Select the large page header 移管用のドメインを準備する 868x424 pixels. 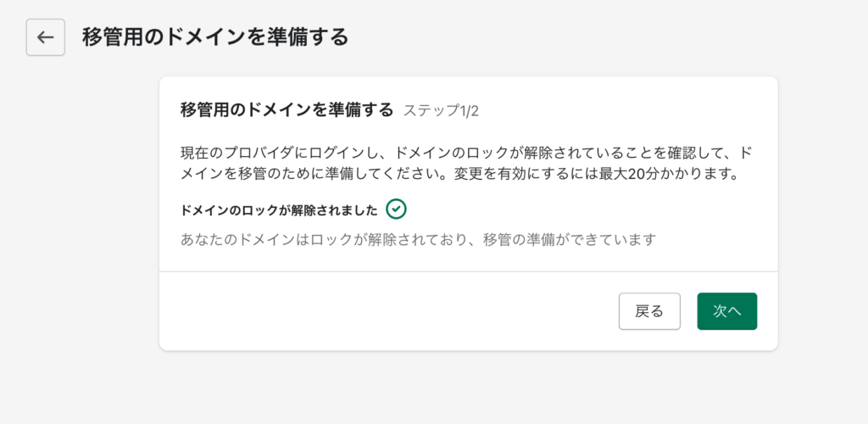[215, 37]
